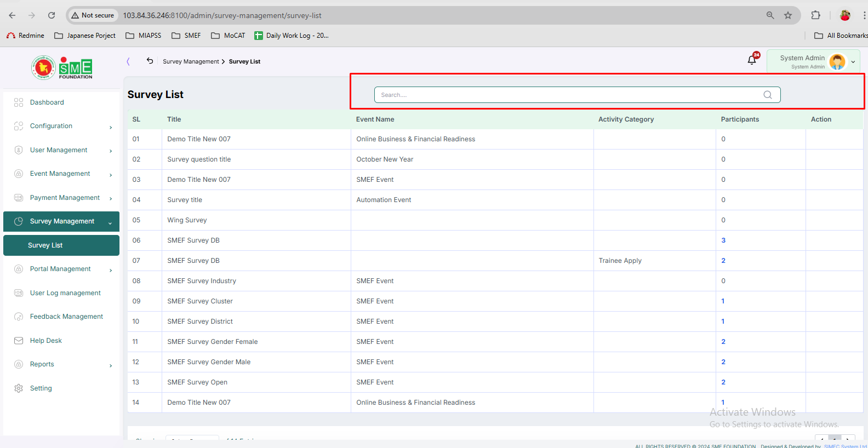Click 'SMEF Survey Industry' title cell
This screenshot has height=448, width=868.
point(202,281)
